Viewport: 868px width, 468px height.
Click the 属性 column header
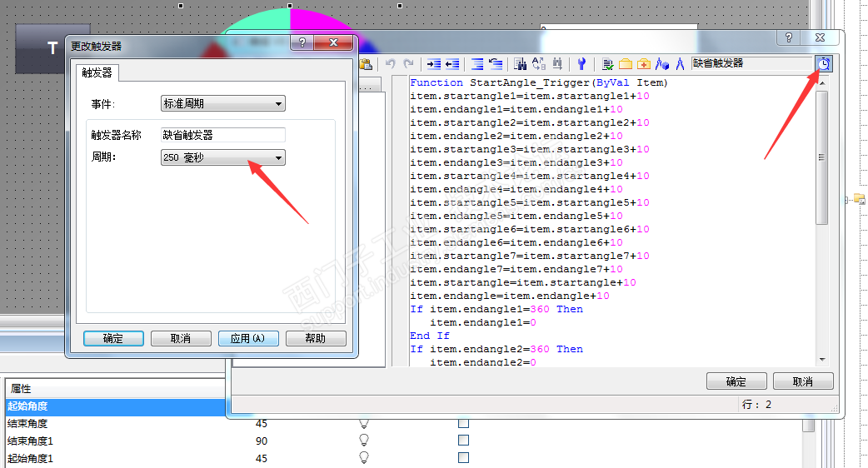tap(116, 388)
